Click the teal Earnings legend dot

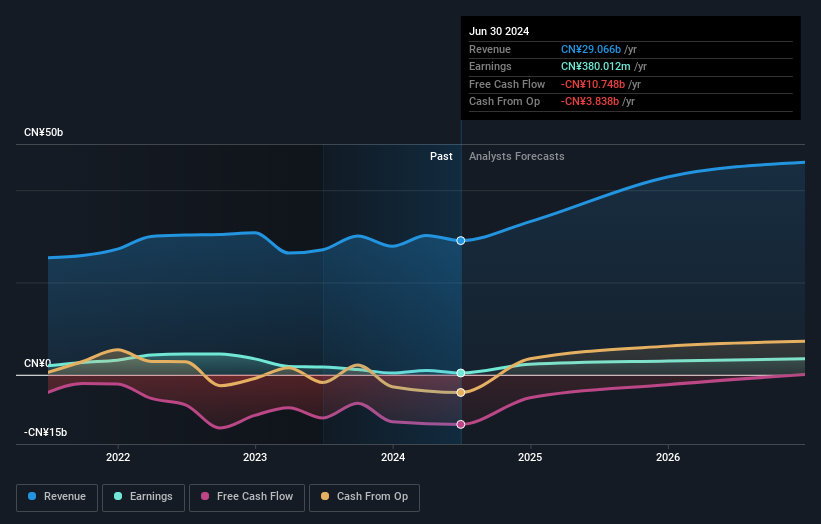tap(118, 496)
